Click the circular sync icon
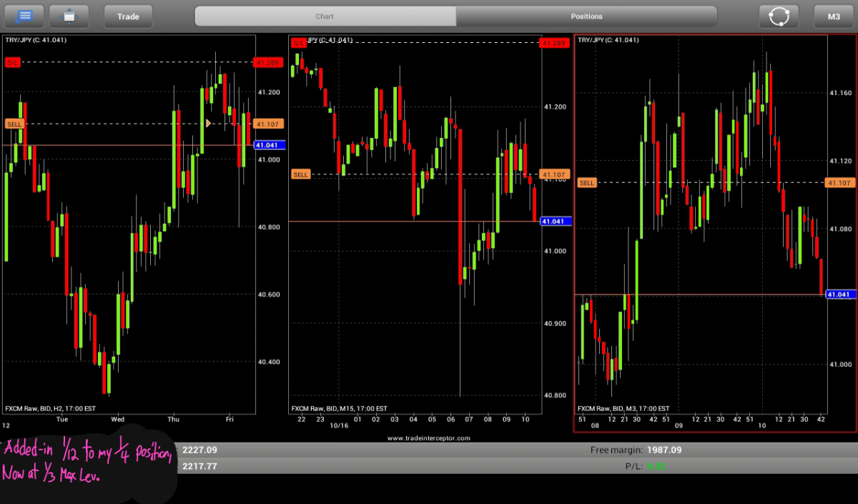This screenshot has width=858, height=504. [779, 16]
